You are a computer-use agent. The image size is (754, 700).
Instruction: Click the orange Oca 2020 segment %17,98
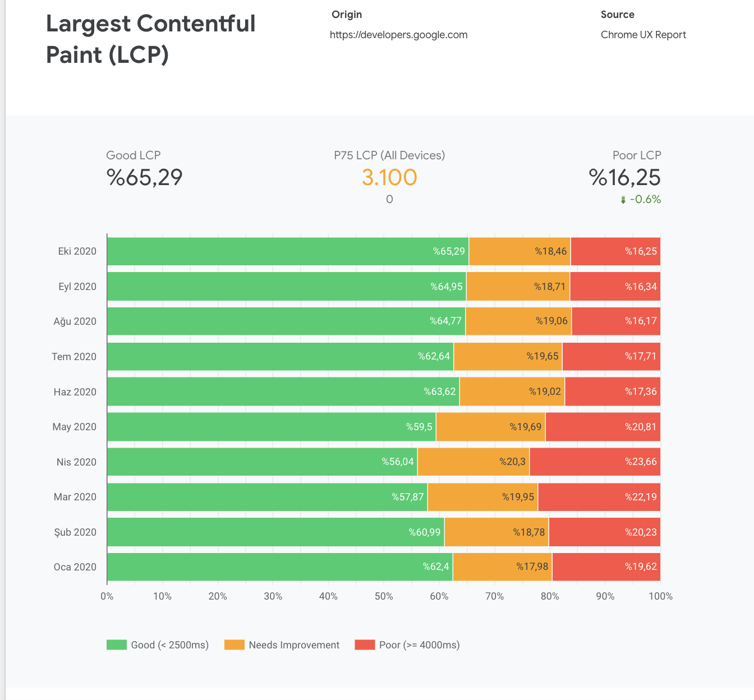click(x=502, y=567)
